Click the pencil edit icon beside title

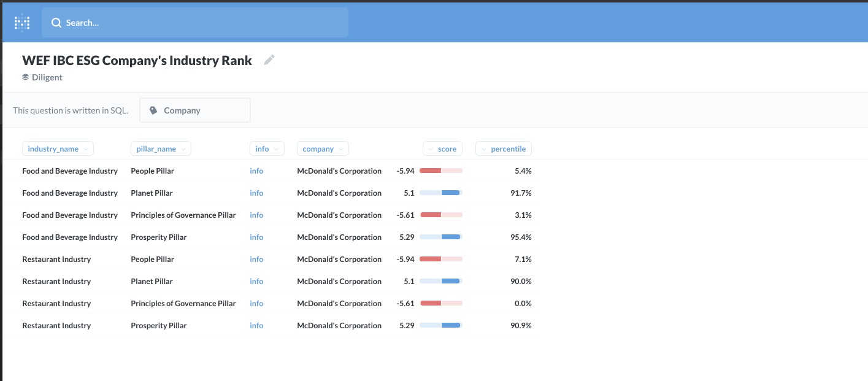point(269,60)
